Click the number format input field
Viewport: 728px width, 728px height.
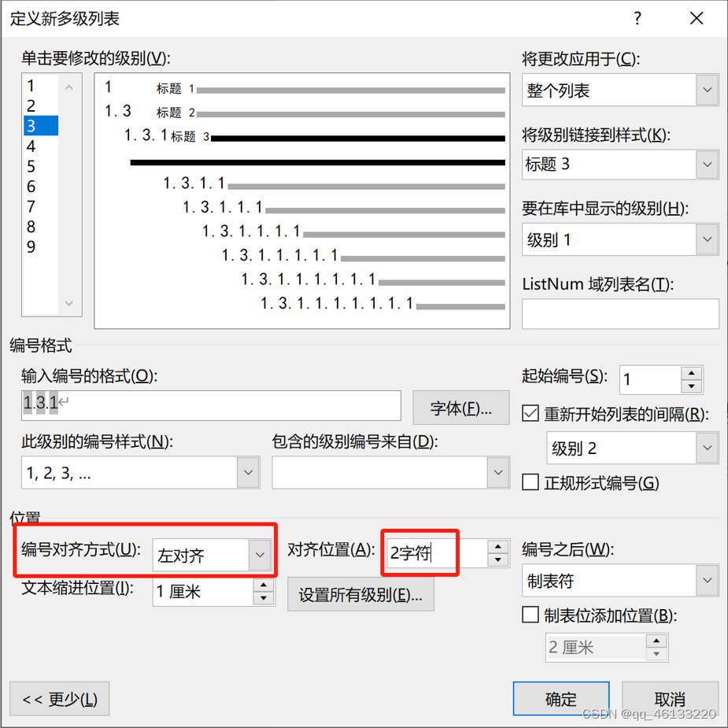(x=211, y=405)
